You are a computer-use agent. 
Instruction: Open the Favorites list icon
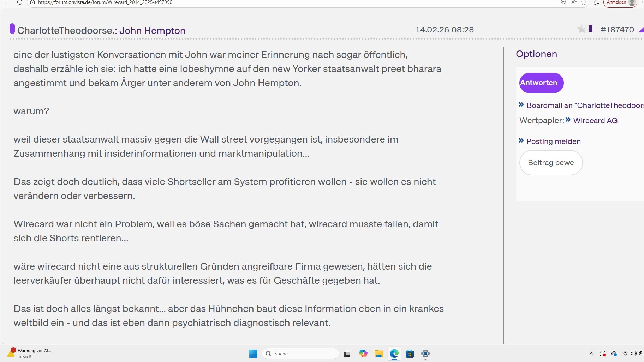point(596,2)
